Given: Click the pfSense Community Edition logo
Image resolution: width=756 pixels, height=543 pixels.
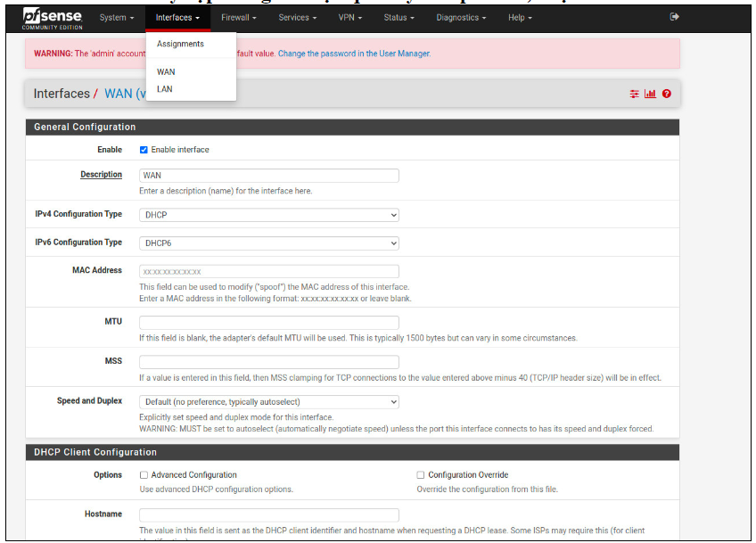Looking at the screenshot, I should (x=53, y=17).
